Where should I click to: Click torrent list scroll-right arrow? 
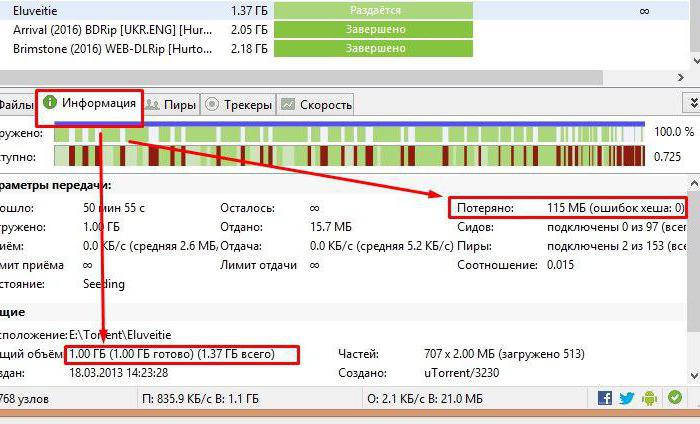pyautogui.click(x=681, y=78)
